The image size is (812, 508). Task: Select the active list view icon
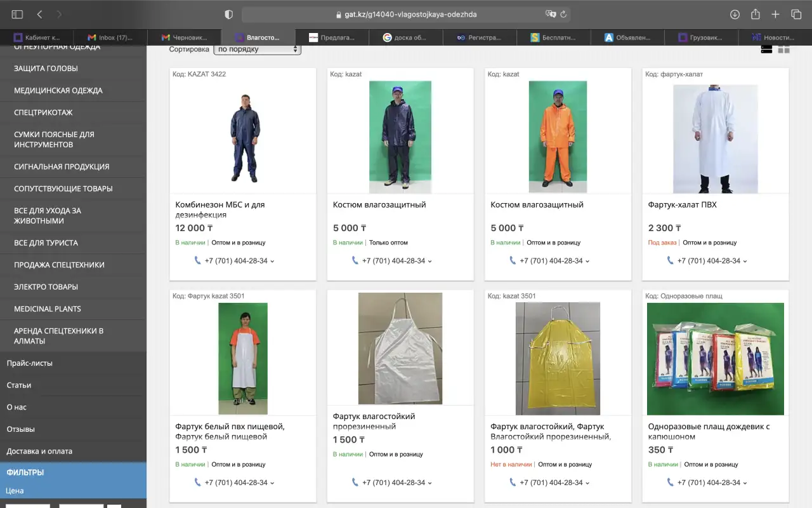(x=766, y=49)
